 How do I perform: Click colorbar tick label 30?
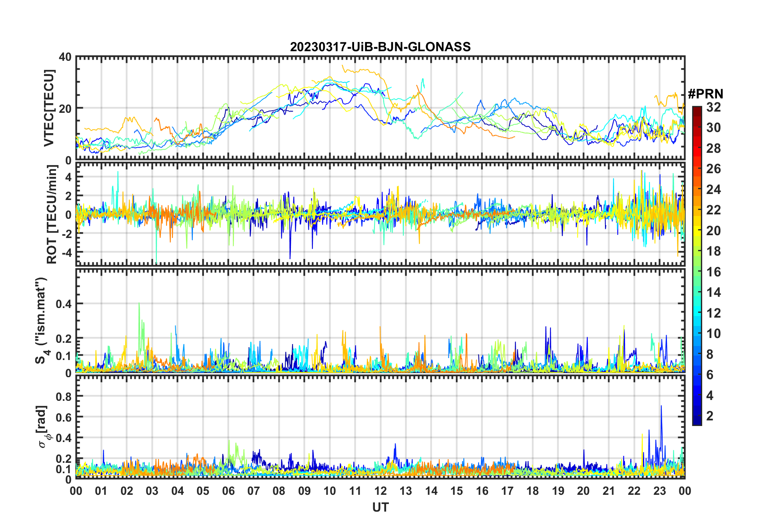(713, 128)
